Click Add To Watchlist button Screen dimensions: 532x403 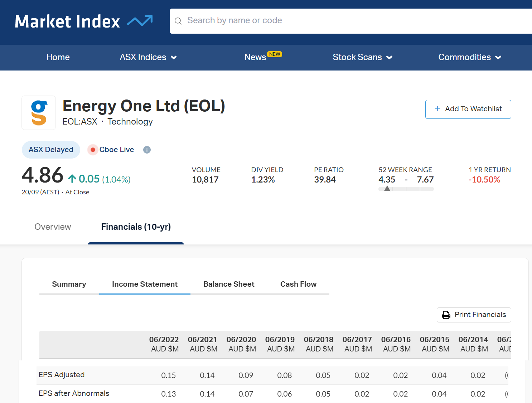click(468, 109)
